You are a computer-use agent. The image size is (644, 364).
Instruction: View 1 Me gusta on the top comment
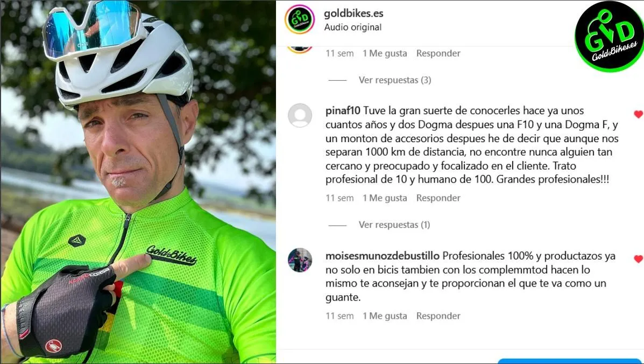tap(385, 53)
